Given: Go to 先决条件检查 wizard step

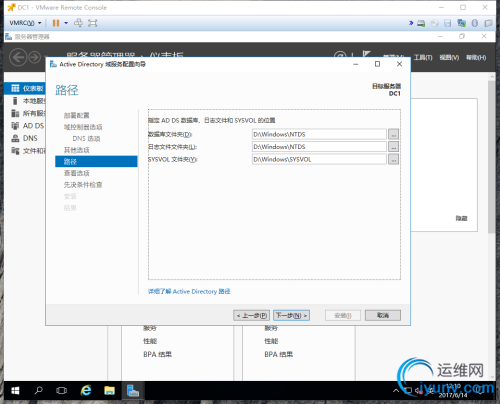Looking at the screenshot, I should 83,185.
